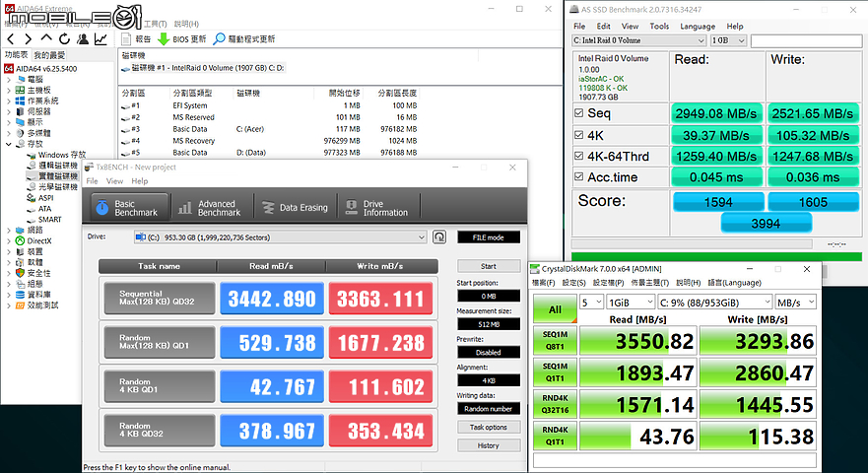Go back in AIDA64 navigation toolbar

point(11,38)
